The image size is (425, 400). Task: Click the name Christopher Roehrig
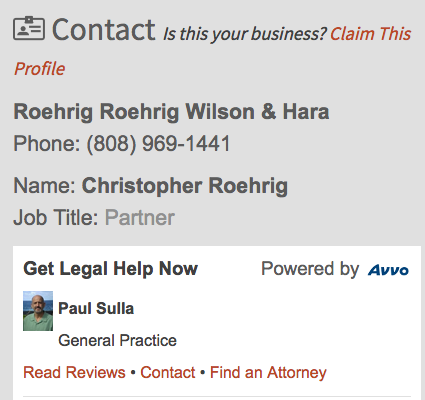click(185, 186)
